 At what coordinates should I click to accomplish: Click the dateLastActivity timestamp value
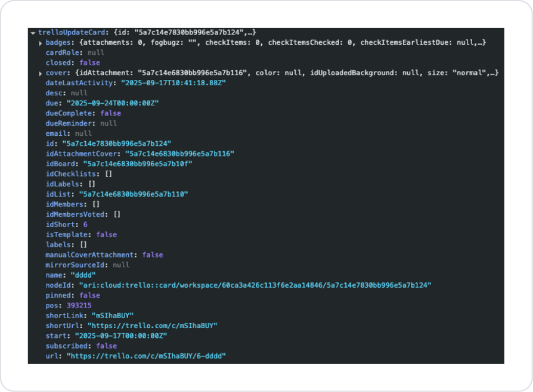173,83
